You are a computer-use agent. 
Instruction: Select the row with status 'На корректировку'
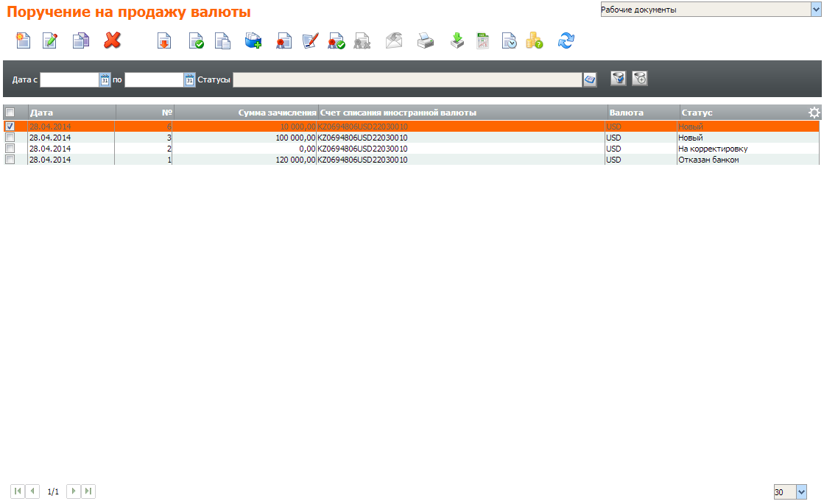point(411,149)
